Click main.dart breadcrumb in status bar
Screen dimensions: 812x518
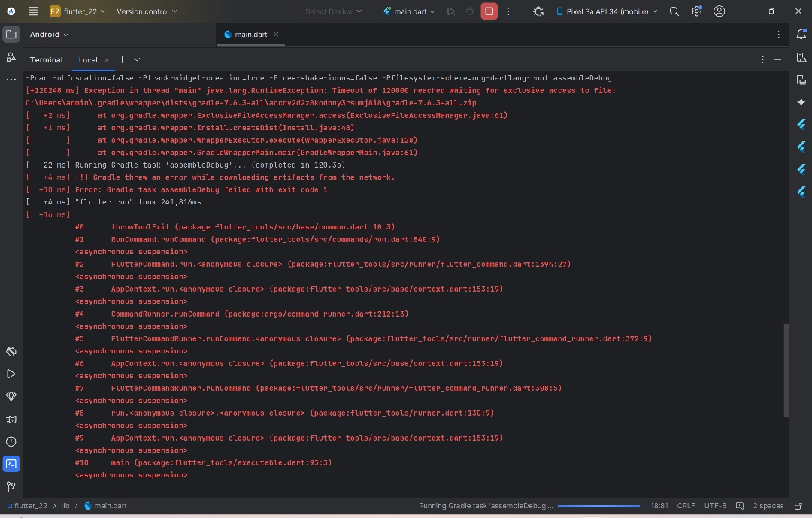coord(106,506)
